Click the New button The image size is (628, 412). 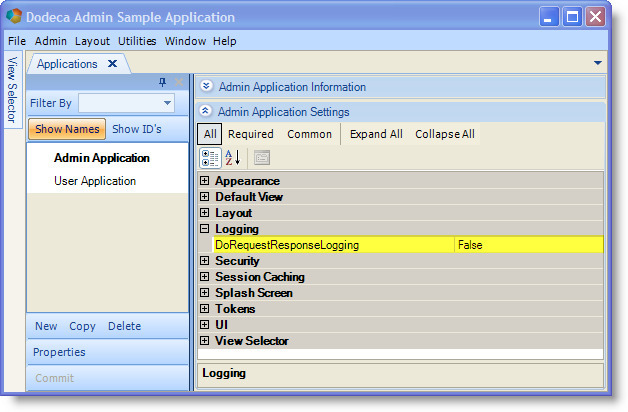point(46,326)
